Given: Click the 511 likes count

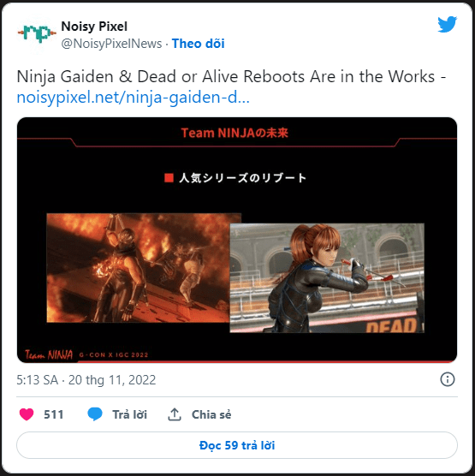Looking at the screenshot, I should pyautogui.click(x=54, y=414).
